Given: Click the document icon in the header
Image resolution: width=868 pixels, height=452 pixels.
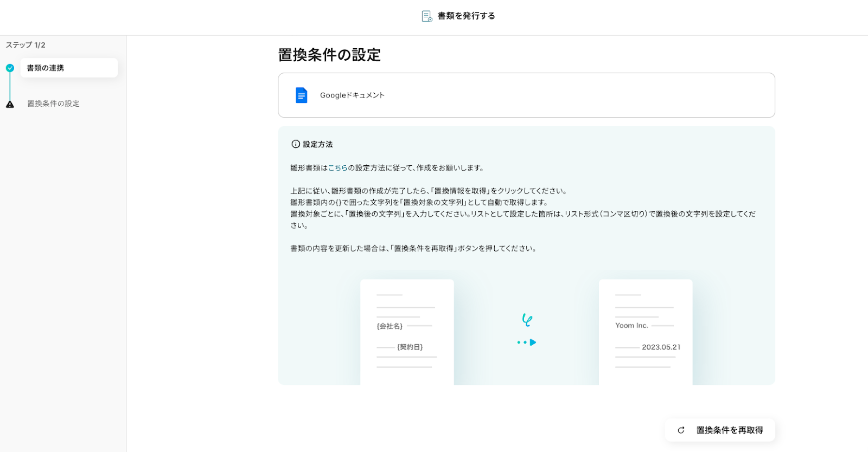Looking at the screenshot, I should 427,16.
